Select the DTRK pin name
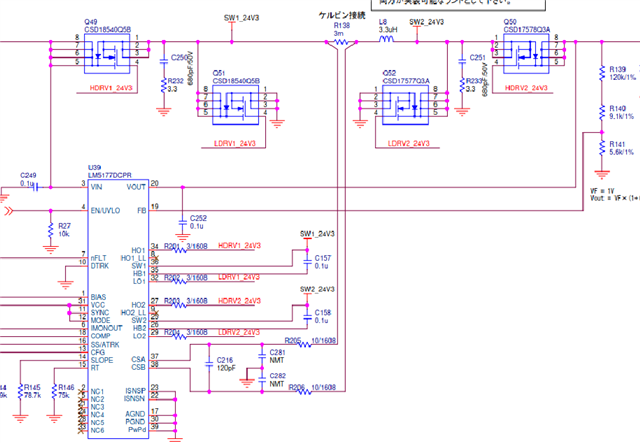This screenshot has width=640, height=443. [100, 266]
